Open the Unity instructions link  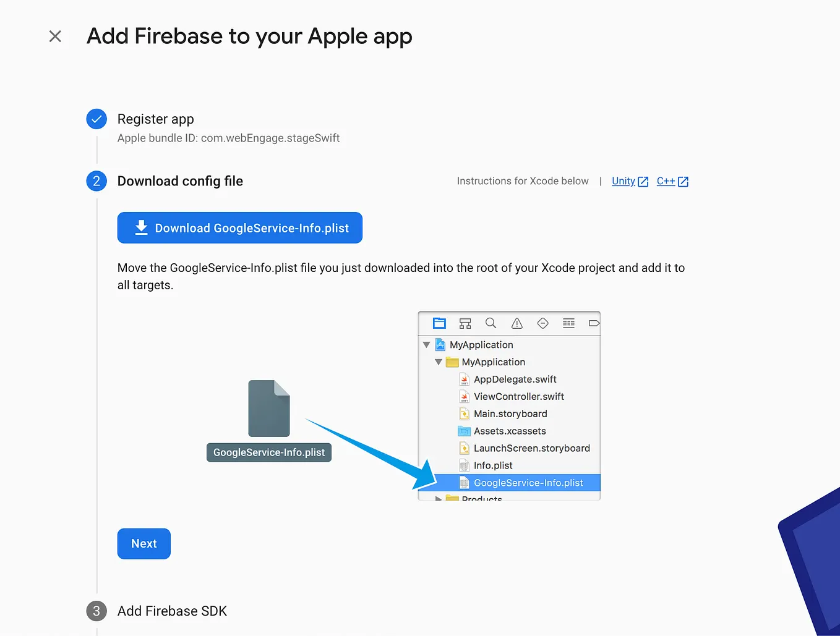coord(624,181)
